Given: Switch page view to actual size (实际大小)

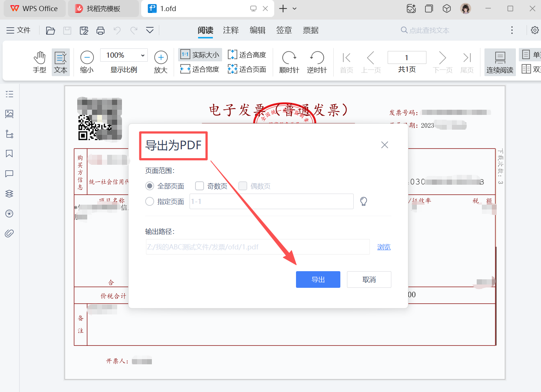Looking at the screenshot, I should pos(200,54).
